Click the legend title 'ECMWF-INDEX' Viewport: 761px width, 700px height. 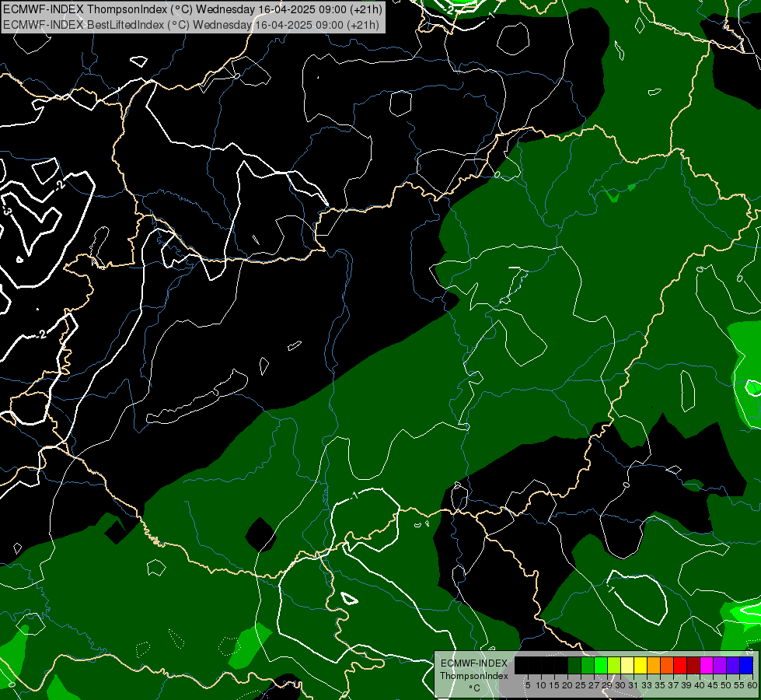tap(474, 663)
